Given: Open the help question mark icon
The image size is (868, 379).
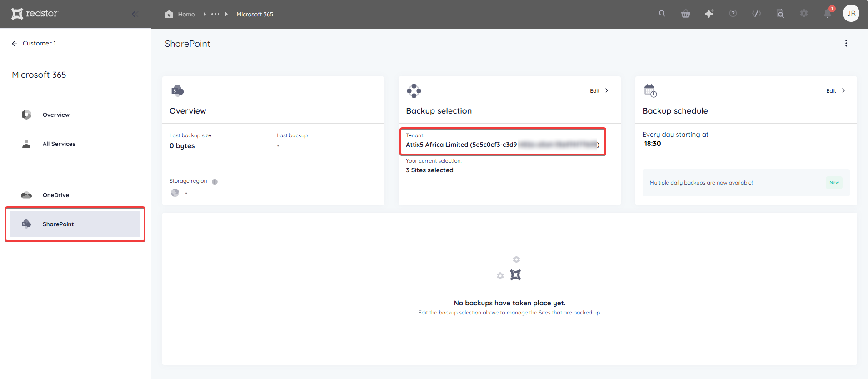Looking at the screenshot, I should click(x=733, y=14).
